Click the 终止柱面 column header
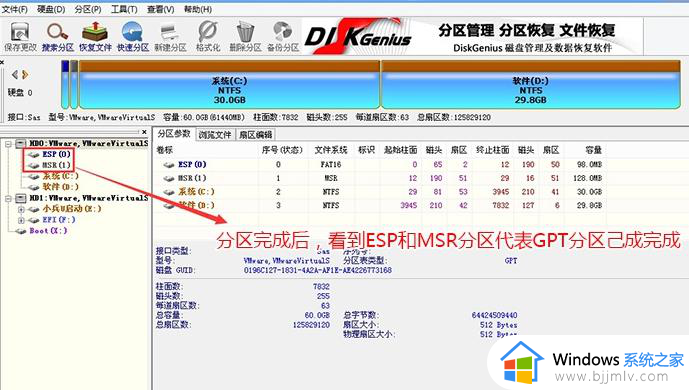The width and height of the screenshot is (689, 390). [x=493, y=150]
